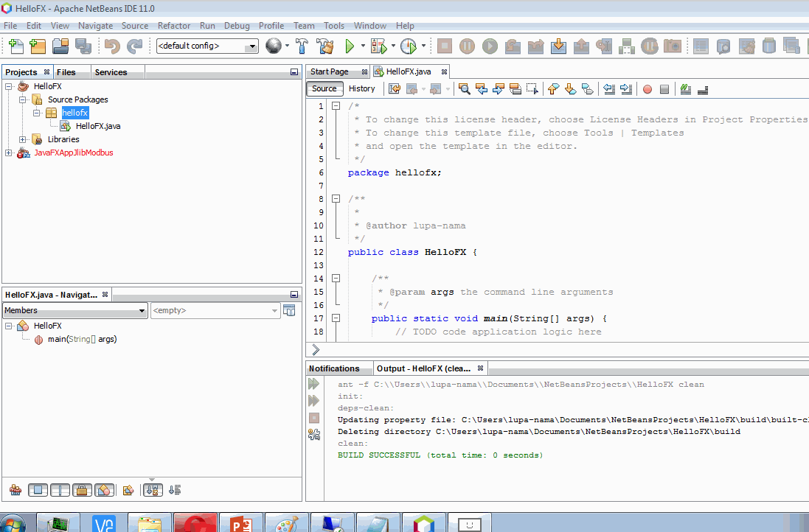Image resolution: width=809 pixels, height=532 pixels.
Task: Click the Previous Bookmark icon
Action: 553,89
